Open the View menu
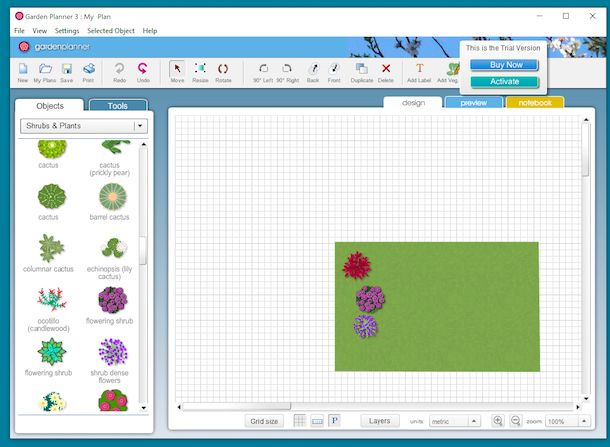Viewport: 610px width, 447px height. click(x=40, y=31)
